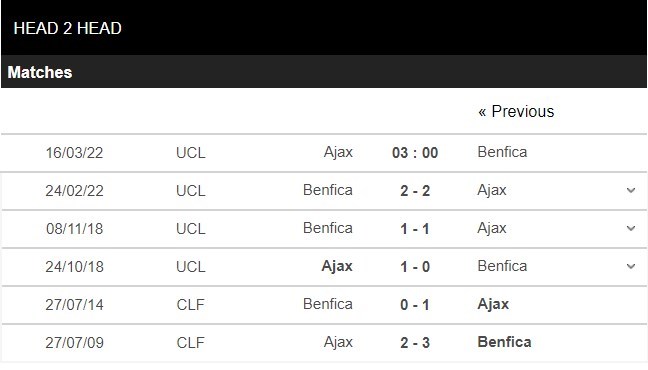Expand the 08/11/18 match row chevron
The image size is (648, 370).
(631, 229)
